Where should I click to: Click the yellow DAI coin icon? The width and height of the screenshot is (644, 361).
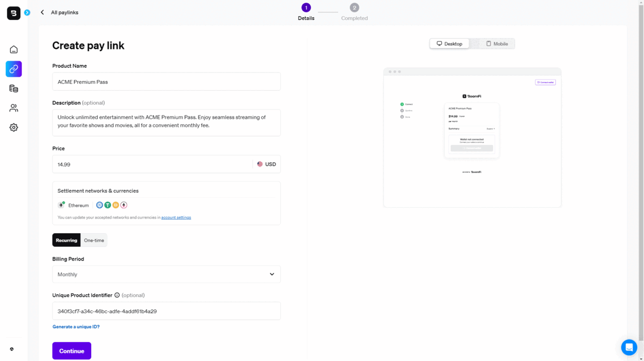tap(115, 205)
